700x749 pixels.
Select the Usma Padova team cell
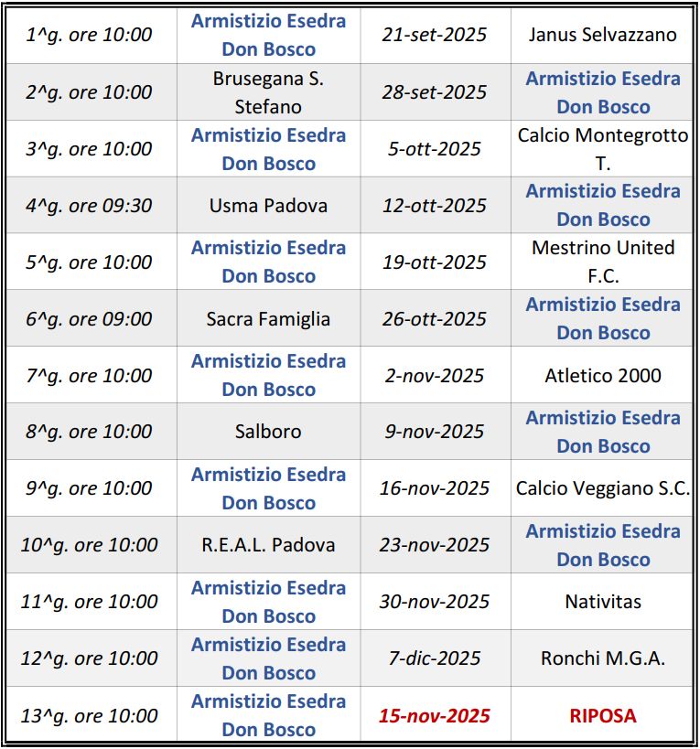[x=268, y=205]
